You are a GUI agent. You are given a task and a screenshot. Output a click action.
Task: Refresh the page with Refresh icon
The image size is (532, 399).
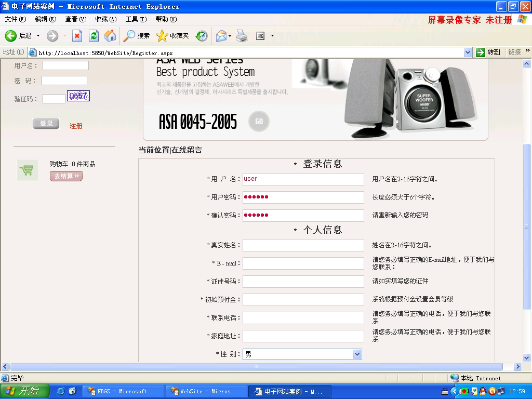[94, 36]
